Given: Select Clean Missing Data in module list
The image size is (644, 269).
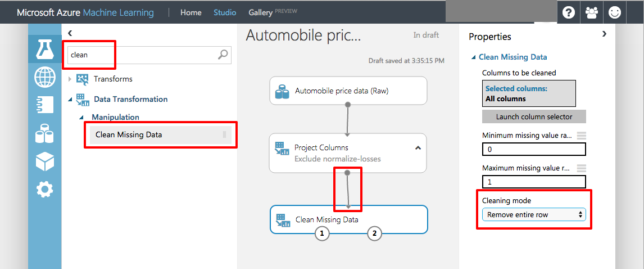Looking at the screenshot, I should click(129, 134).
